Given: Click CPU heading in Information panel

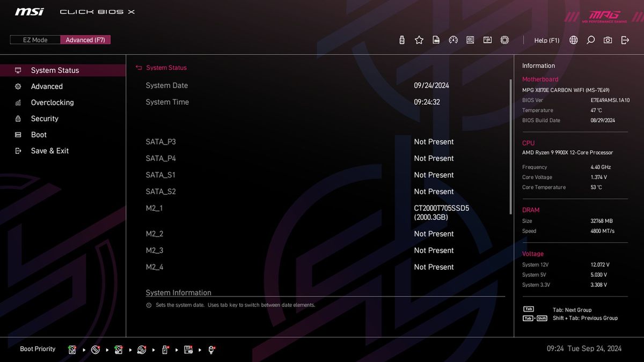Looking at the screenshot, I should pyautogui.click(x=529, y=143).
